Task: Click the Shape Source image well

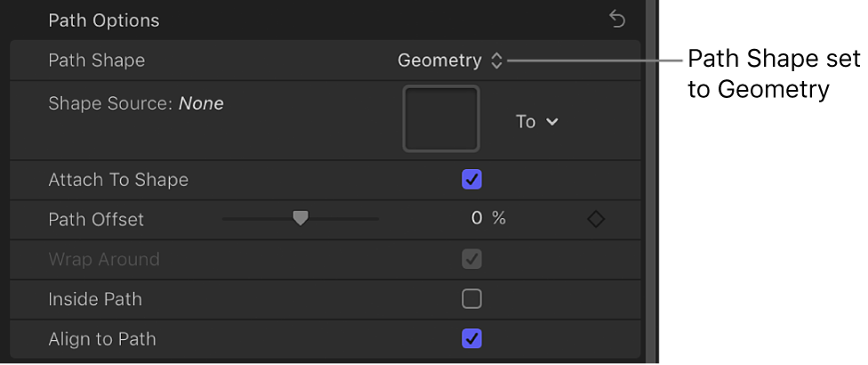Action: (x=441, y=118)
